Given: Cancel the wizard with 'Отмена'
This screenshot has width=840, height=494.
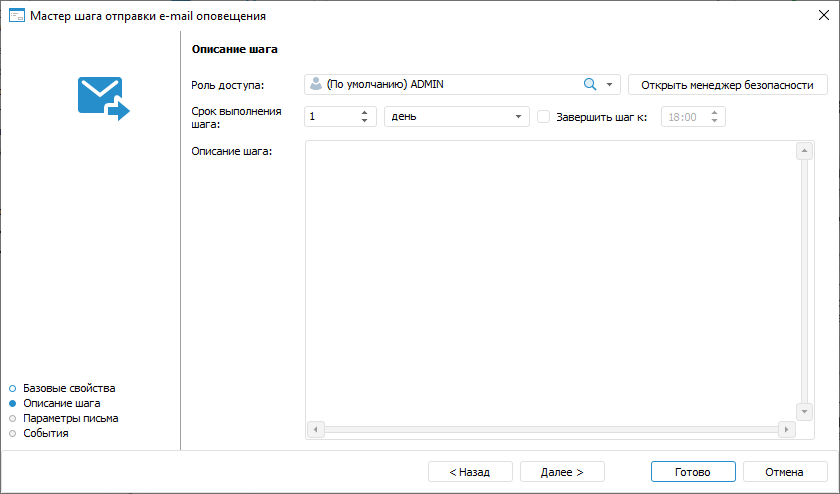Looking at the screenshot, I should click(784, 471).
